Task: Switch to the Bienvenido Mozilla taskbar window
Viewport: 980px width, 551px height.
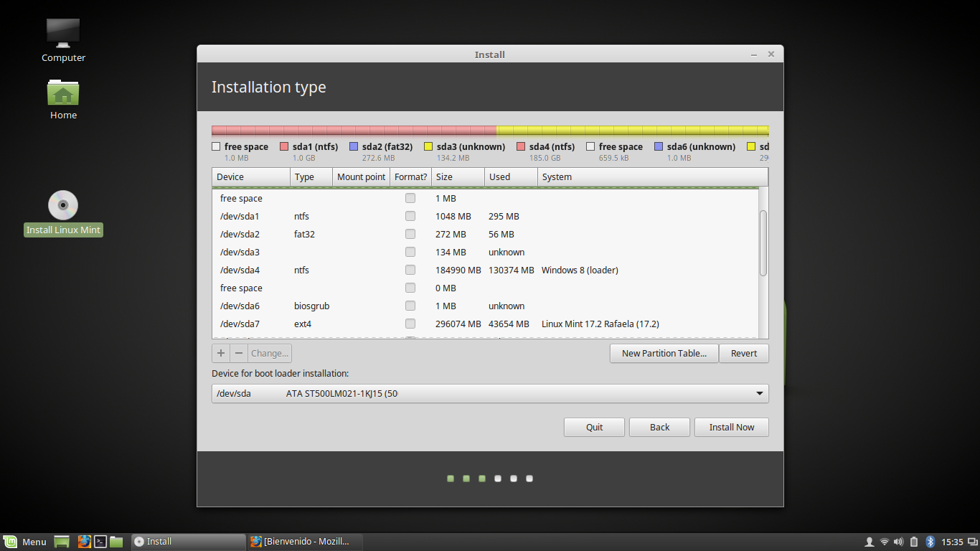Action: (x=305, y=542)
